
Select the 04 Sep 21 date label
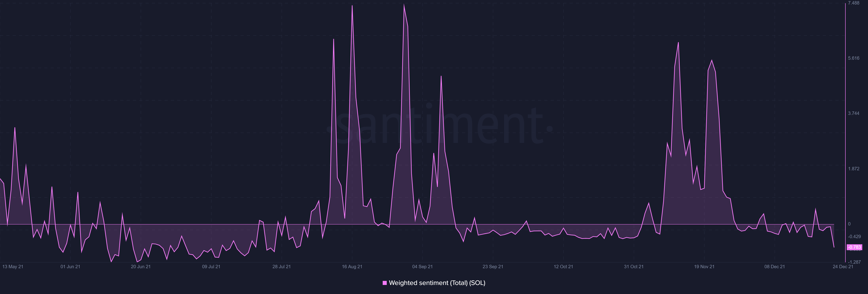tap(422, 266)
